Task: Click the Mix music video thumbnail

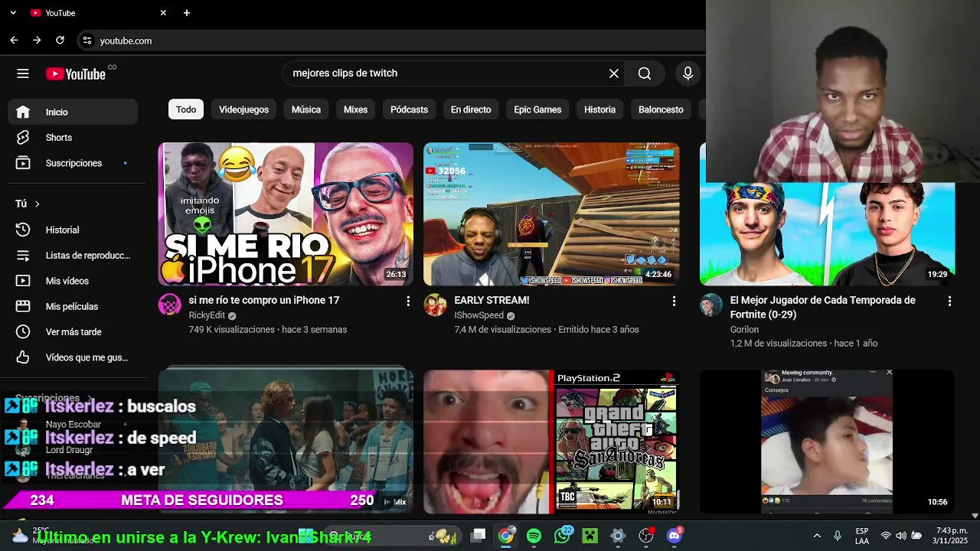Action: point(286,442)
